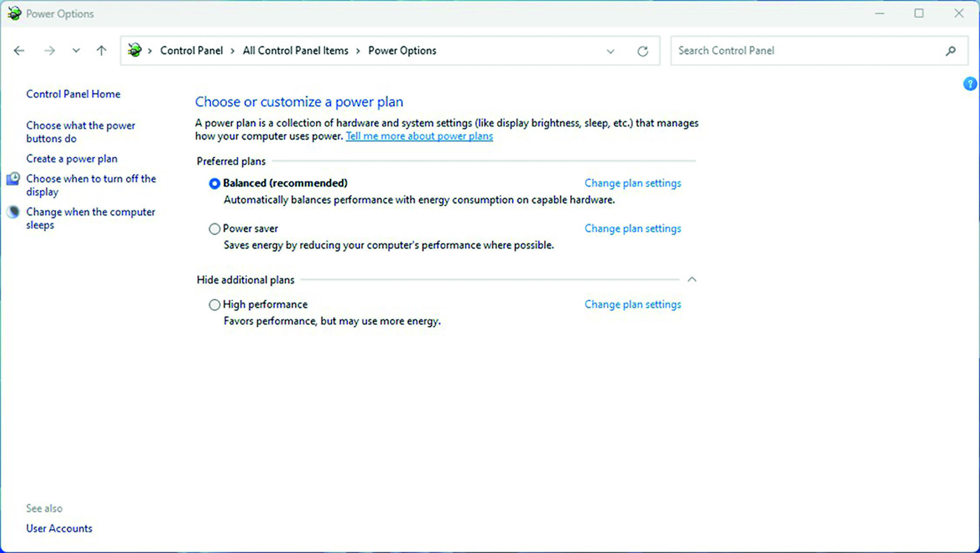This screenshot has width=980, height=553.
Task: Click the sleep icon next to computer sleep setting
Action: (x=13, y=212)
